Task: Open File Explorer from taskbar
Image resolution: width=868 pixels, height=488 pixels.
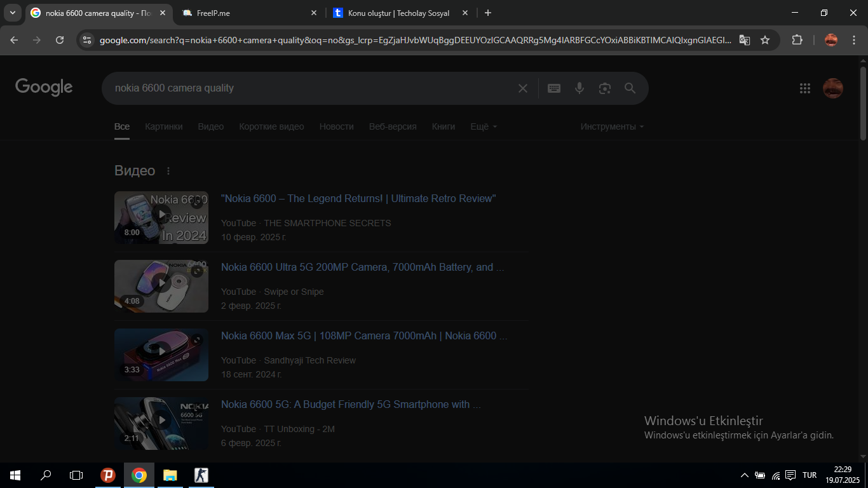Action: pyautogui.click(x=170, y=475)
